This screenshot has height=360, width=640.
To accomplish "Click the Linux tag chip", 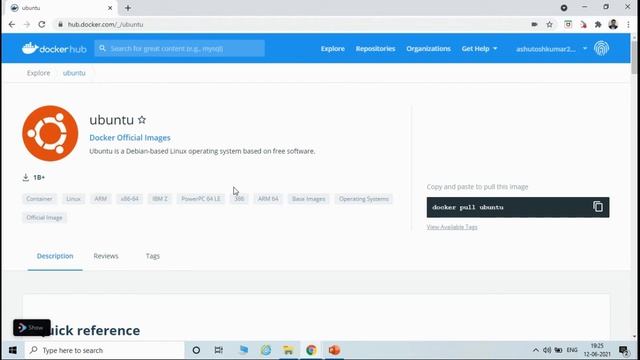I will (x=73, y=199).
